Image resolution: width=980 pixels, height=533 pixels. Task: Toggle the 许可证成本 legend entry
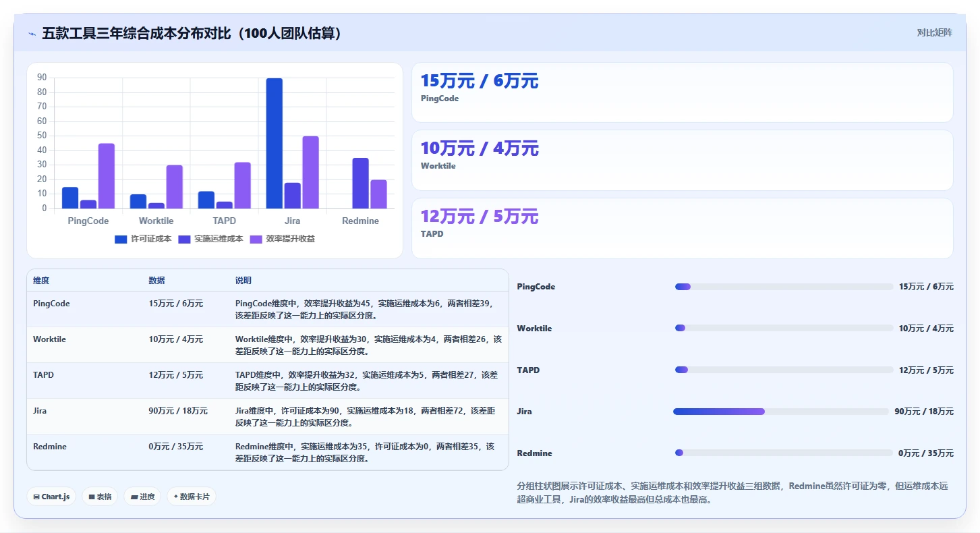(x=143, y=239)
